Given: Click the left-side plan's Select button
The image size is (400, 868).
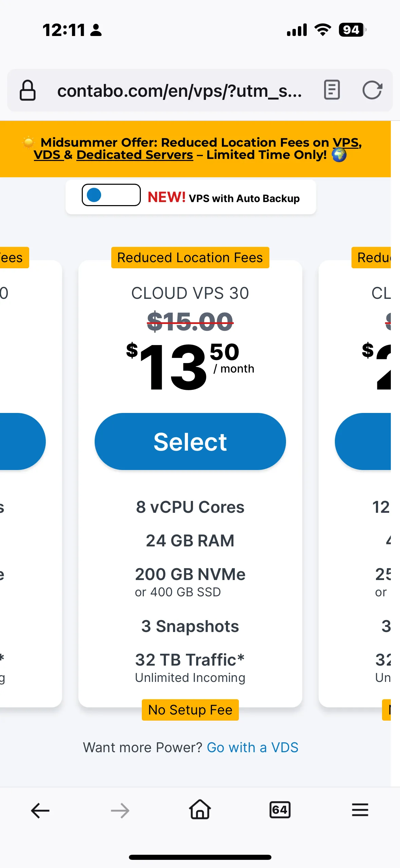Looking at the screenshot, I should coord(22,441).
